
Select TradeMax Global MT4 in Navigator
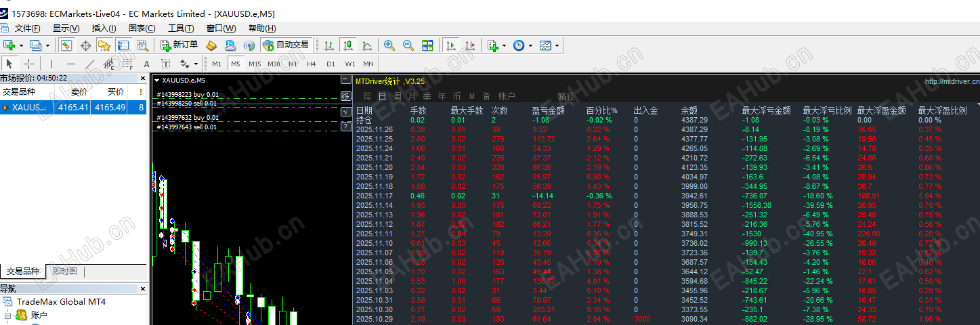[61, 301]
